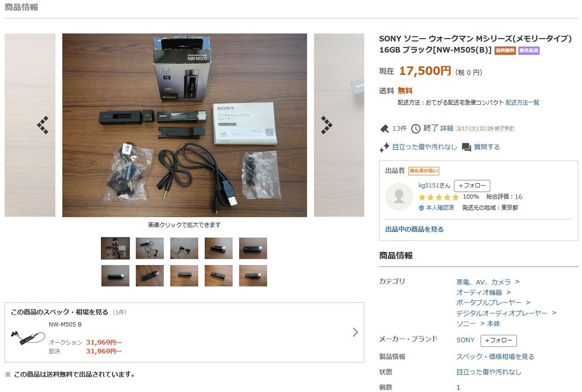Show the previous product image arrow
The width and height of the screenshot is (582, 392).
pos(43,125)
